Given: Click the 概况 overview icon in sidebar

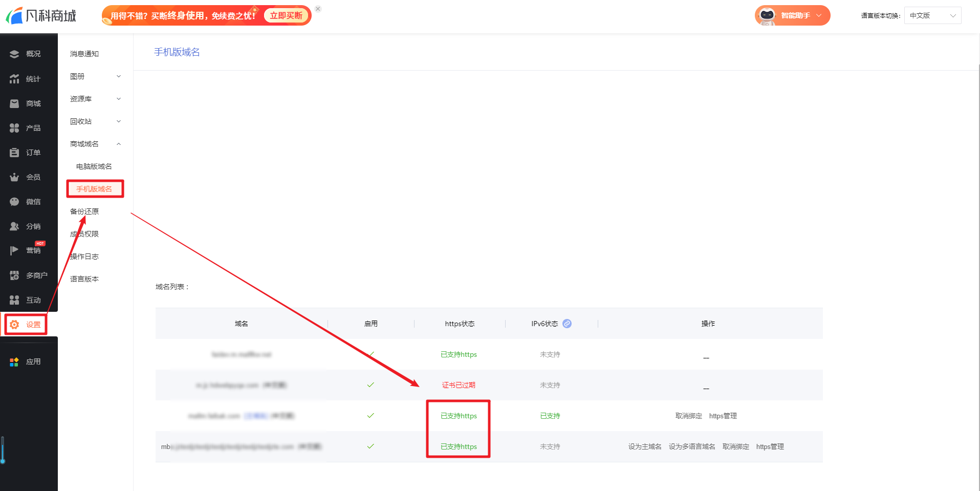Looking at the screenshot, I should click(x=14, y=54).
